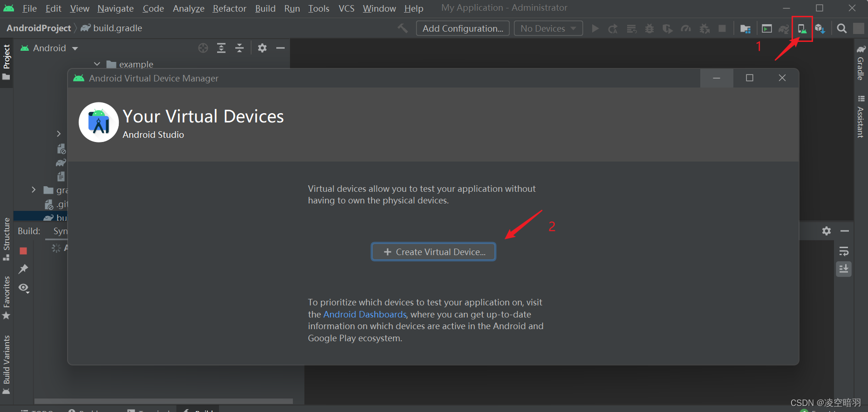Click AndroidProject breadcrumb
Image resolution: width=868 pixels, height=412 pixels.
[39, 28]
